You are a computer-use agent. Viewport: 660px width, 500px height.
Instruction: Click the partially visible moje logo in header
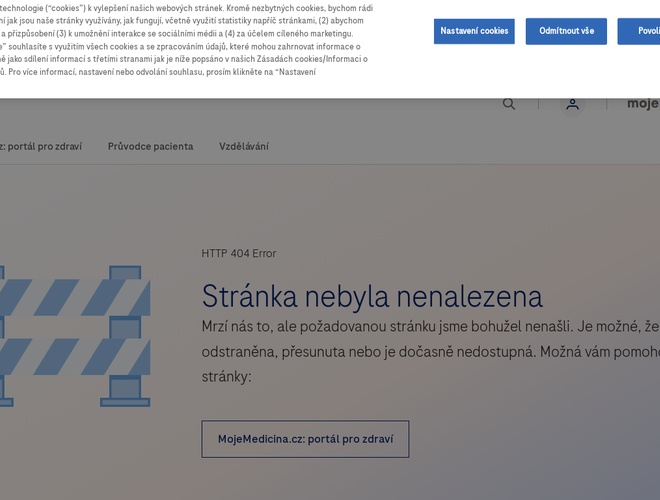point(642,103)
